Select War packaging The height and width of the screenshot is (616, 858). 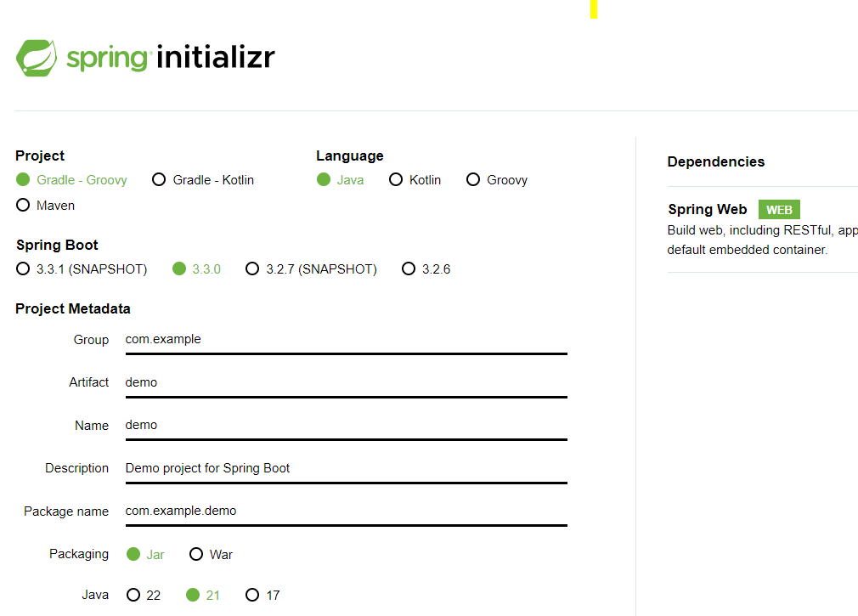tap(196, 553)
